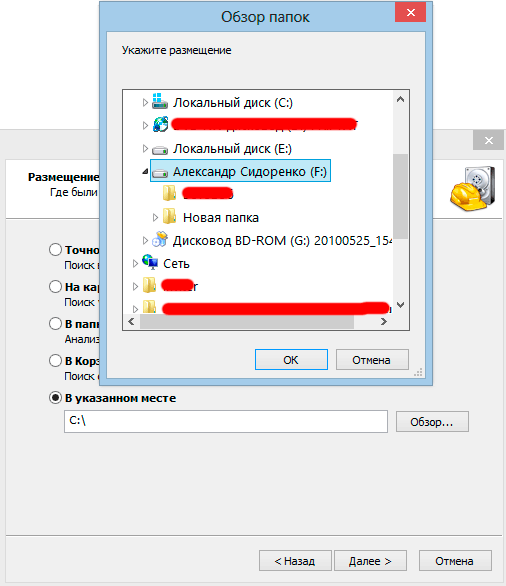Collapse the Александр Сидоренко (F:) node
This screenshot has width=506, height=586.
click(x=145, y=172)
